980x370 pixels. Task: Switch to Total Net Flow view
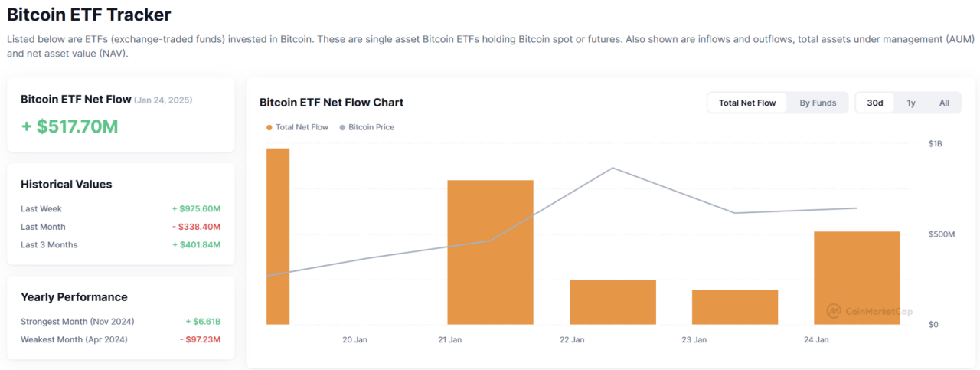pyautogui.click(x=746, y=103)
